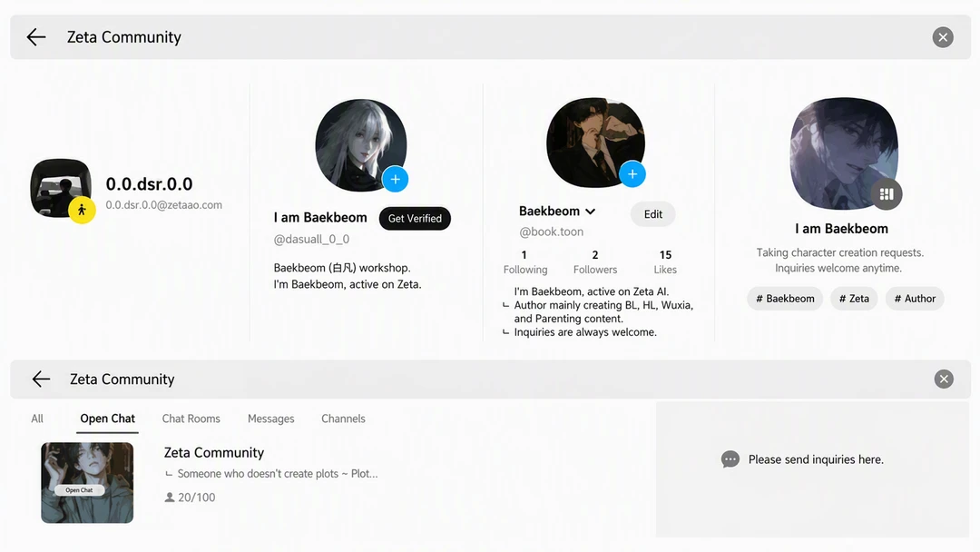Close the lower Zeta Community panel
Image resolution: width=980 pixels, height=552 pixels.
pyautogui.click(x=944, y=379)
